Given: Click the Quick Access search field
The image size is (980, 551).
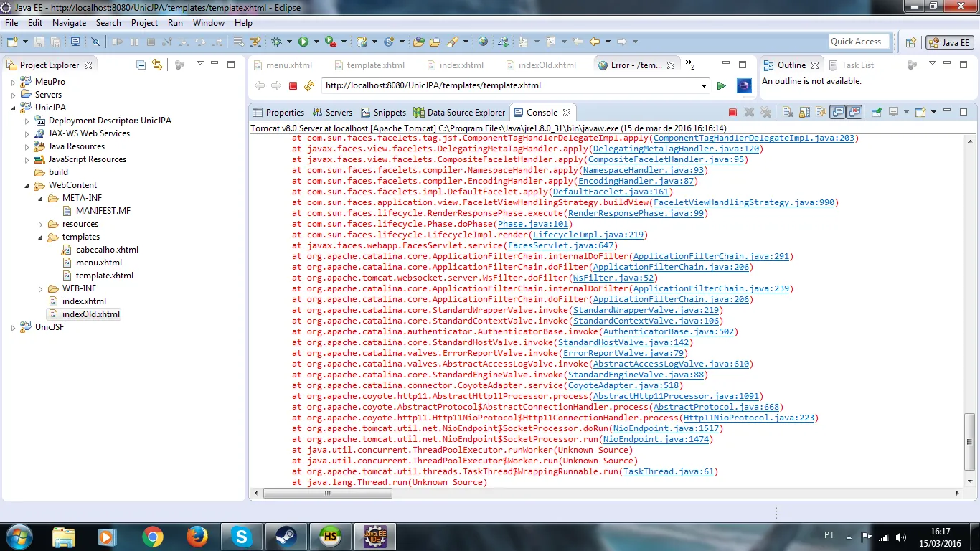Looking at the screenshot, I should pos(858,42).
